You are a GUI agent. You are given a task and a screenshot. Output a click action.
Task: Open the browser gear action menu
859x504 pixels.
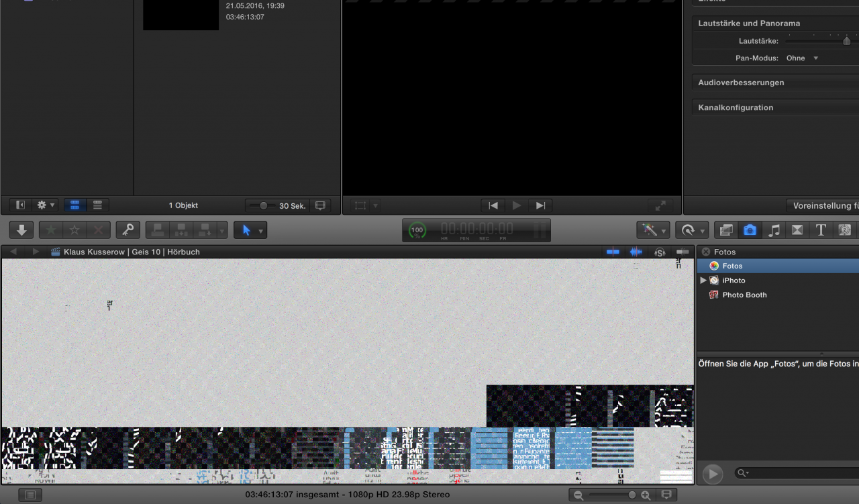46,205
